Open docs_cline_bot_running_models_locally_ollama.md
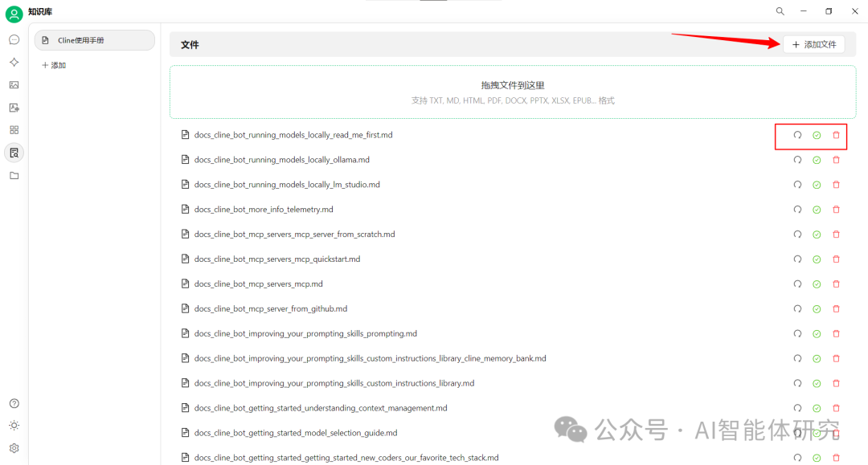The image size is (868, 465). [282, 160]
